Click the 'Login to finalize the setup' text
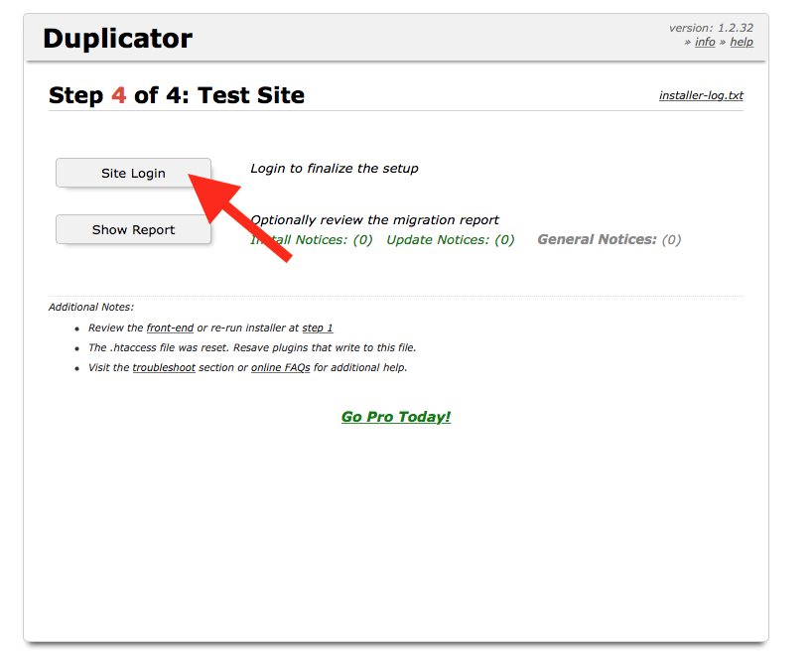Image resolution: width=812 pixels, height=656 pixels. (334, 169)
